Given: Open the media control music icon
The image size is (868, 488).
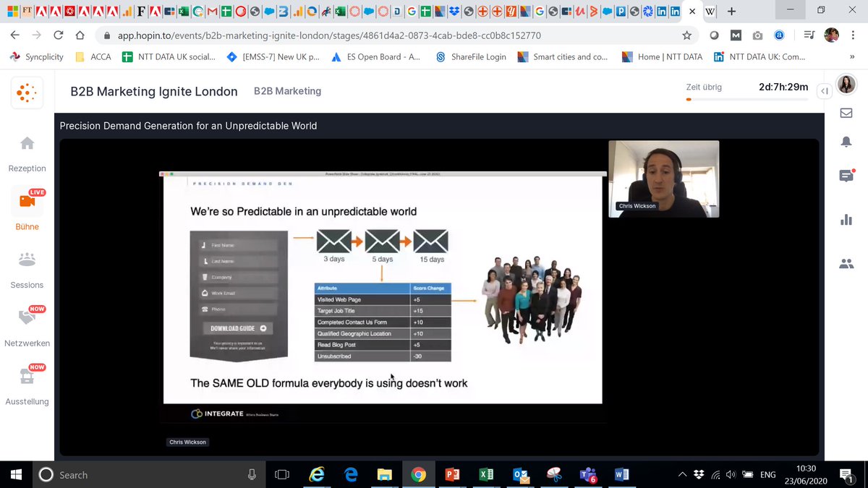Looking at the screenshot, I should 809,35.
